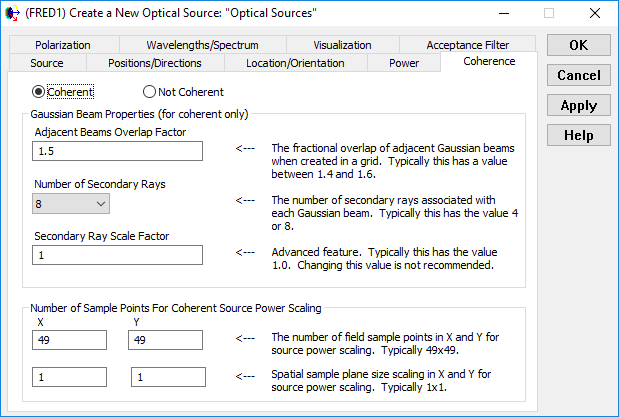Open the Number of Secondary Rays dropdown
Image resolution: width=619 pixels, height=417 pixels.
[71, 204]
